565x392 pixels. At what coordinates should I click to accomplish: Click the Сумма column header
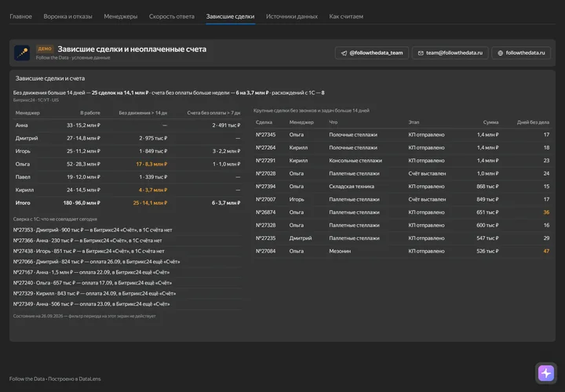tap(490, 122)
